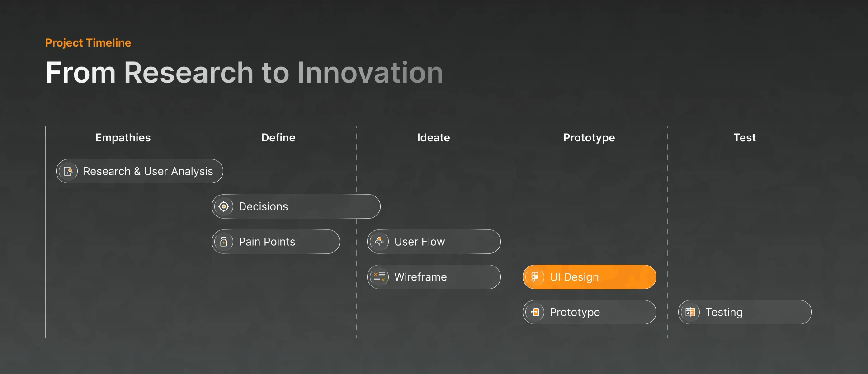Click the A/B Testing icon
Viewport: 868px width, 374px height.
pos(690,312)
